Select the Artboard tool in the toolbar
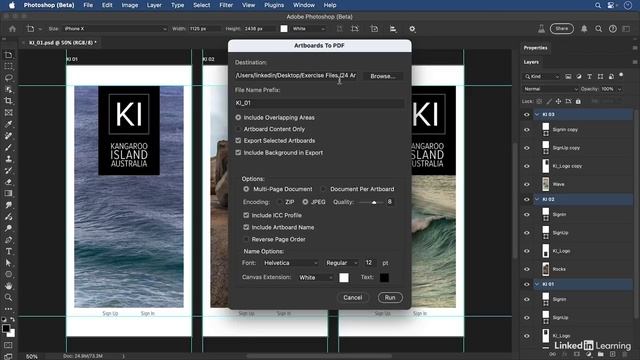Screen dimensions: 640x360 click(x=8, y=55)
